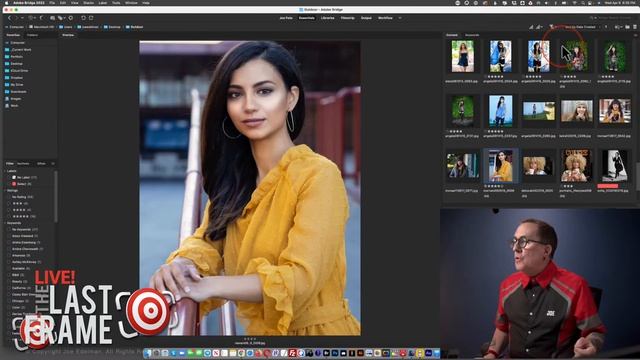Click the delete item trash icon
Viewport: 640px width, 360px height.
[635, 27]
